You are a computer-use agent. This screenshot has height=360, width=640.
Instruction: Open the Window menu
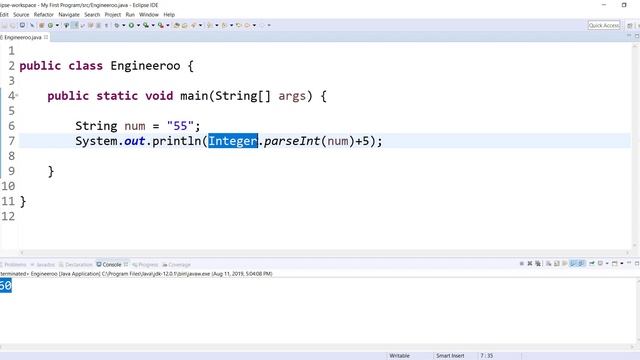coord(149,14)
